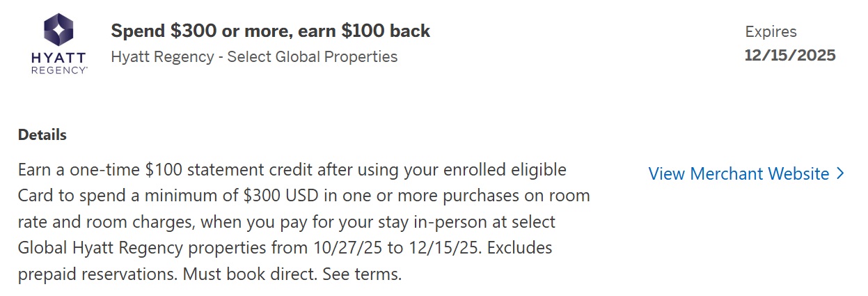Click the "enrolled eligible" text in details
The height and width of the screenshot is (296, 868).
point(500,169)
